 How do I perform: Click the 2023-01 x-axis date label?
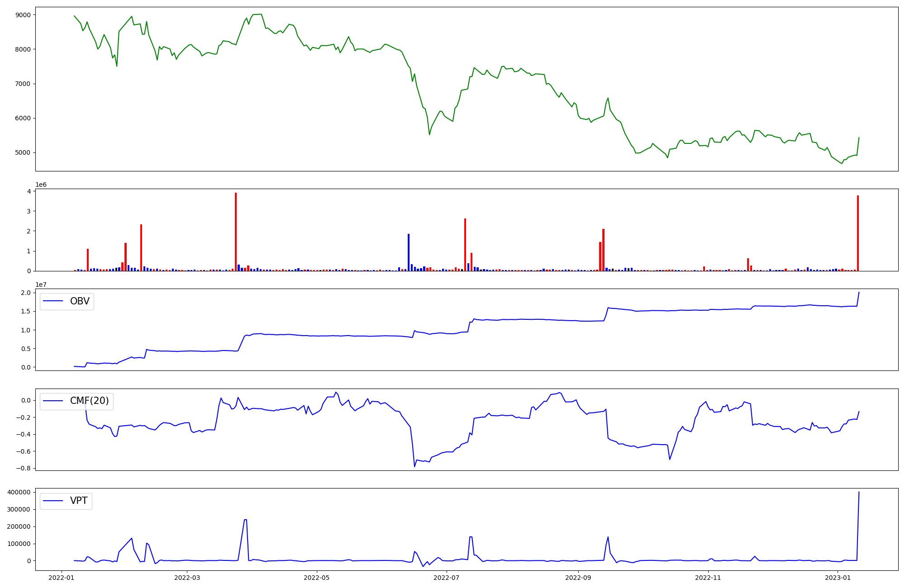[x=838, y=578]
